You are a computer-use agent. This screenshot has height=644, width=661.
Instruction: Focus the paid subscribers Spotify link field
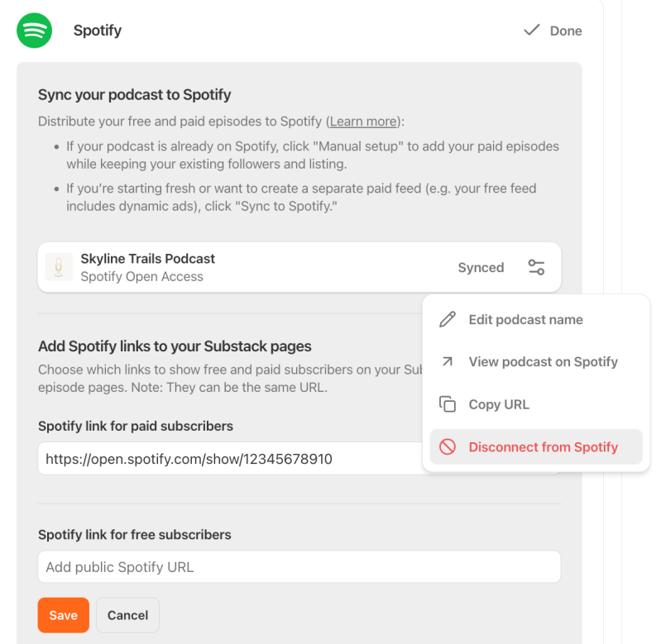[230, 458]
